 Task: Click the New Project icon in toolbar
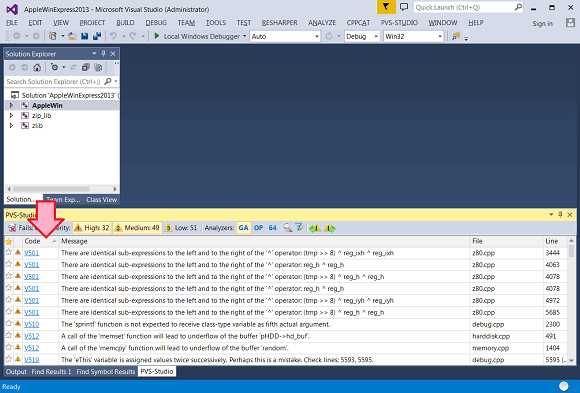53,36
